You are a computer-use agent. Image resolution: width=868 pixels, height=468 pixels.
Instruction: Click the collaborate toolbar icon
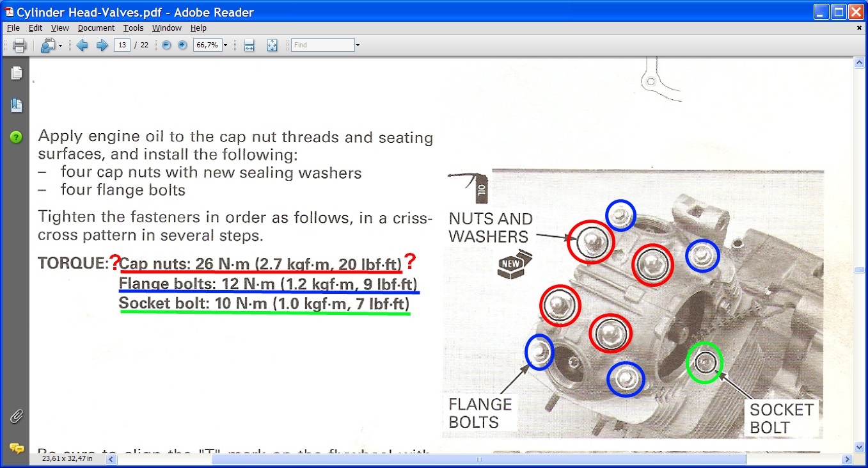click(x=49, y=45)
